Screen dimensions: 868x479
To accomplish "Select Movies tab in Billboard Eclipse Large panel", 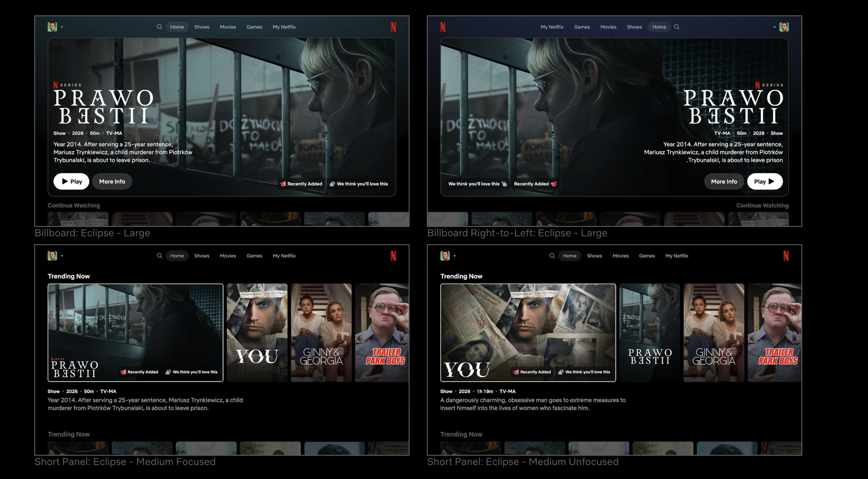I will [228, 27].
